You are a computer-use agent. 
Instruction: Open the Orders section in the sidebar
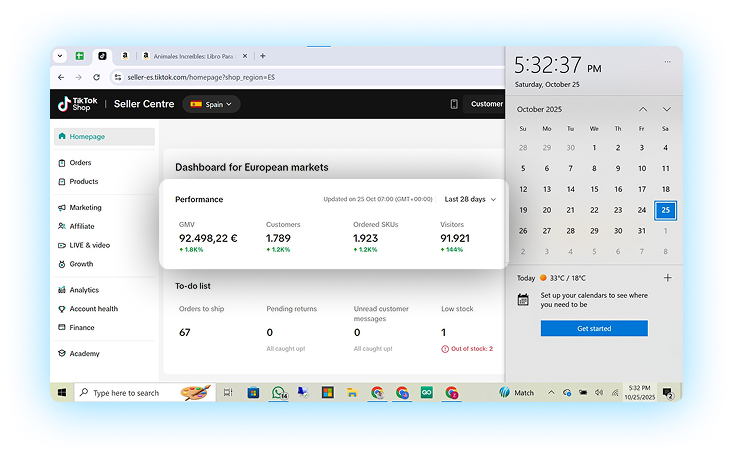tap(80, 163)
